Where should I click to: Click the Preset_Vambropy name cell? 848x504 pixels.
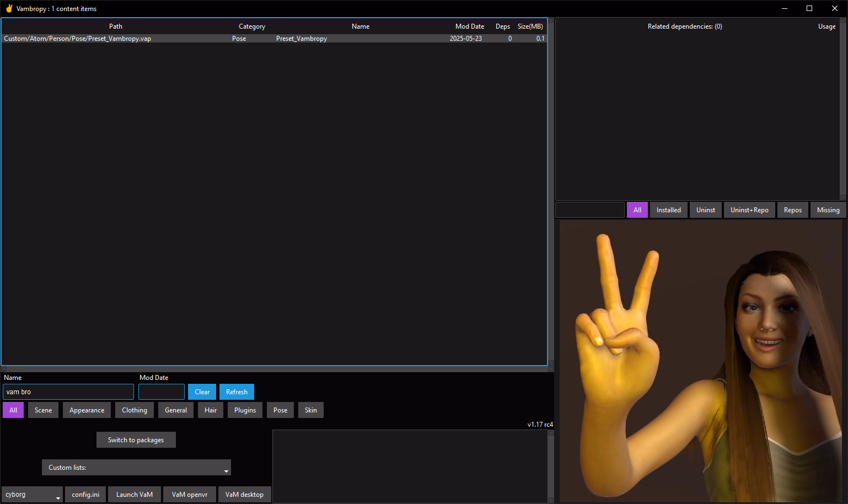point(302,39)
